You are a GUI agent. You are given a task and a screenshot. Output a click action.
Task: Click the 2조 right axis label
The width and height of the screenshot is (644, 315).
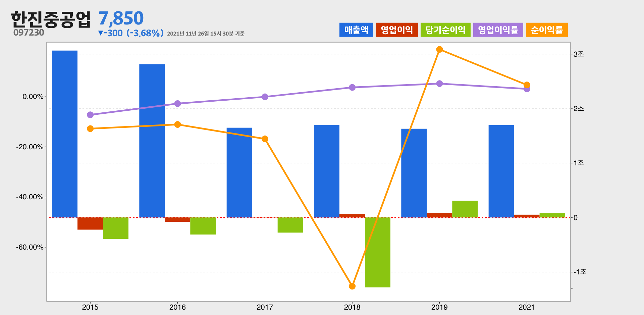pos(579,108)
